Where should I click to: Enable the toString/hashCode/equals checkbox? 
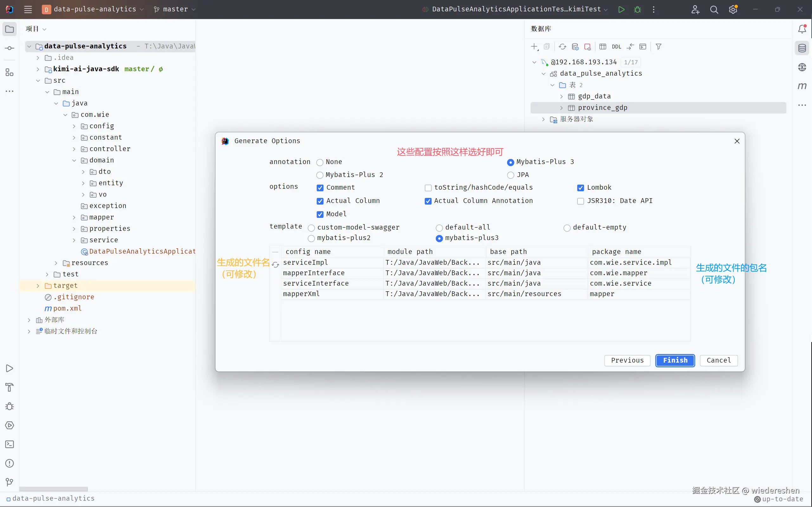(428, 188)
